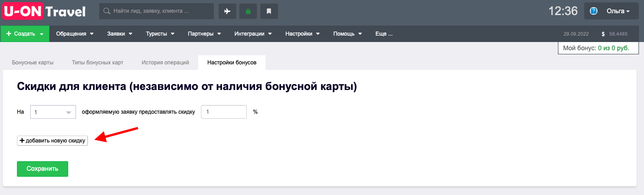Expand the Туристы menu
The image size is (644, 195).
click(160, 34)
